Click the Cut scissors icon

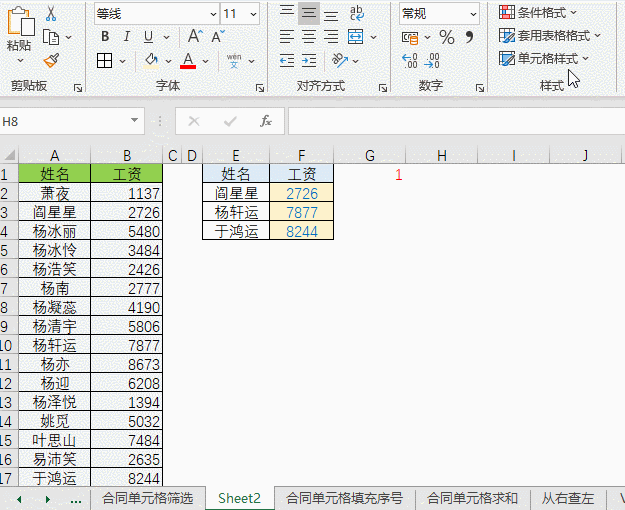tap(51, 14)
